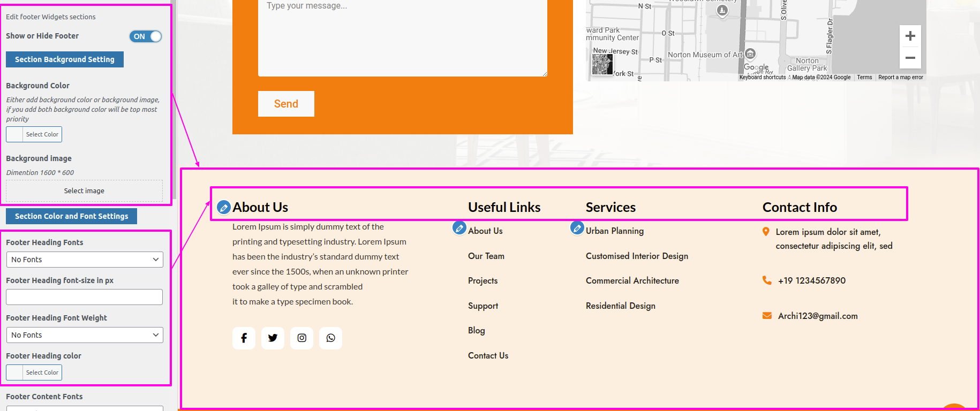
Task: Open the Section Color and Font Settings tab
Action: 71,216
